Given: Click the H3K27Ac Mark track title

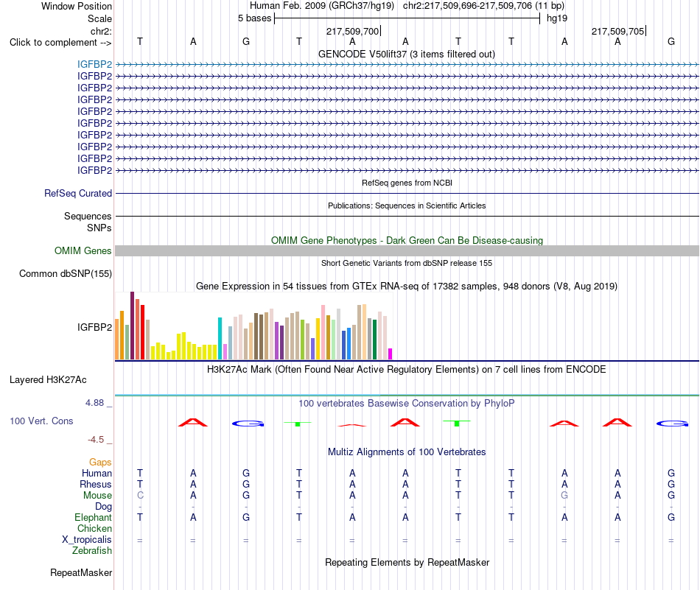Looking at the screenshot, I should pos(407,370).
